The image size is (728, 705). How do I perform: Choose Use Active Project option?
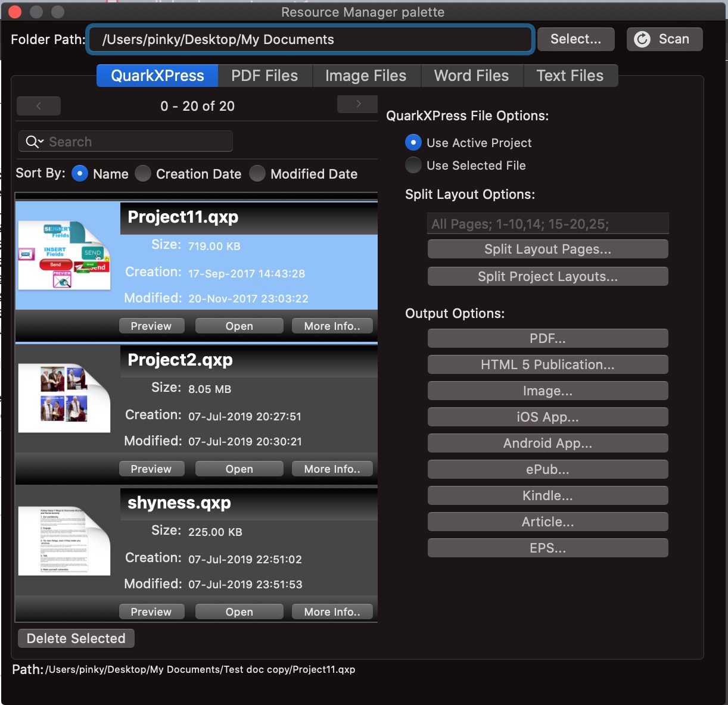pyautogui.click(x=413, y=142)
